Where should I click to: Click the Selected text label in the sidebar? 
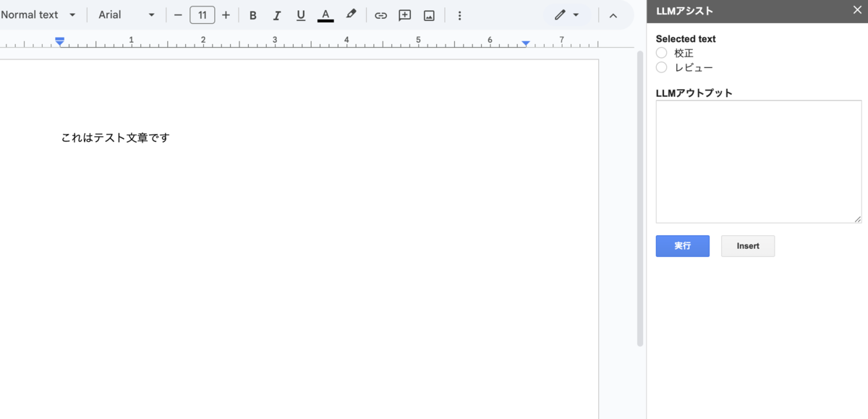[x=686, y=39]
